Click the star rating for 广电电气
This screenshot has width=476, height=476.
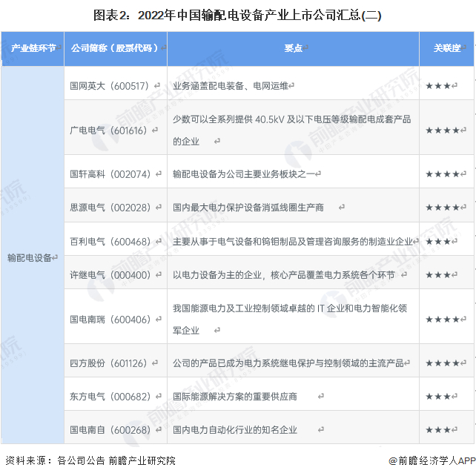click(443, 130)
